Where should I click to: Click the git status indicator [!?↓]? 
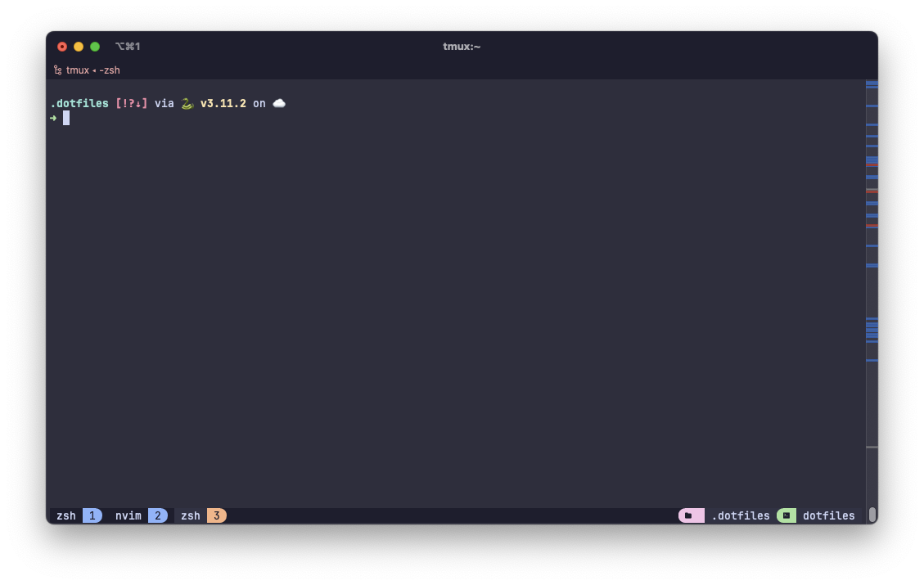click(x=132, y=103)
